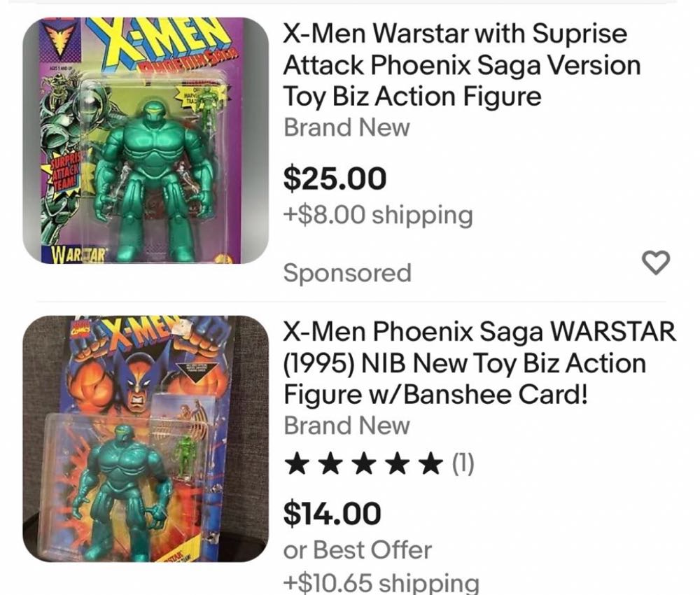Tap the heart icon to watch the Warstar listing
Screen dimensions: 700x595
pyautogui.click(x=655, y=264)
